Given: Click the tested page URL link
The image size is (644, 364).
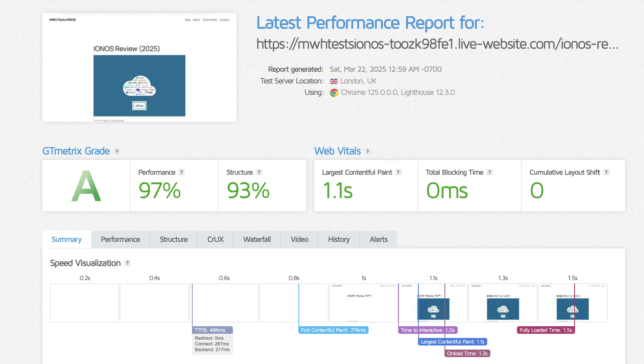Looking at the screenshot, I should point(437,44).
